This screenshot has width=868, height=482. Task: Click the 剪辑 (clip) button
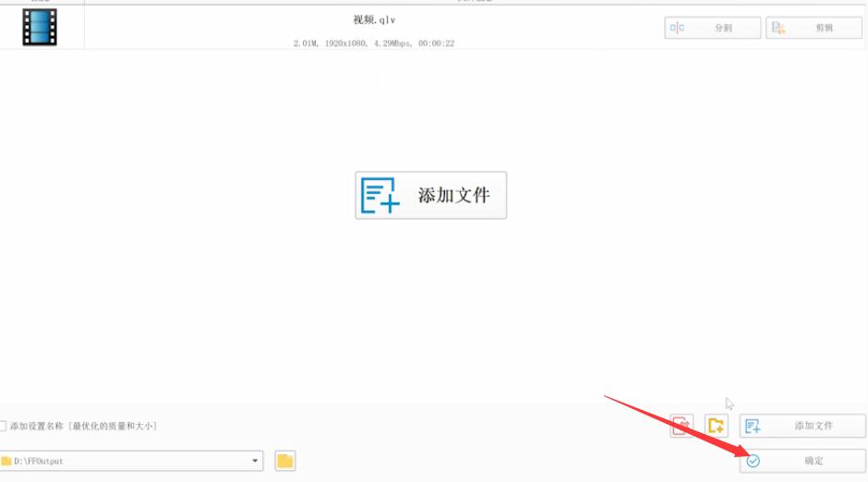tap(814, 28)
